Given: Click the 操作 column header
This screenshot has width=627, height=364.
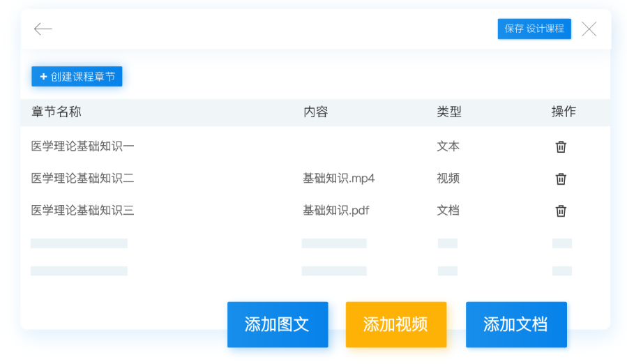Looking at the screenshot, I should coord(564,112).
